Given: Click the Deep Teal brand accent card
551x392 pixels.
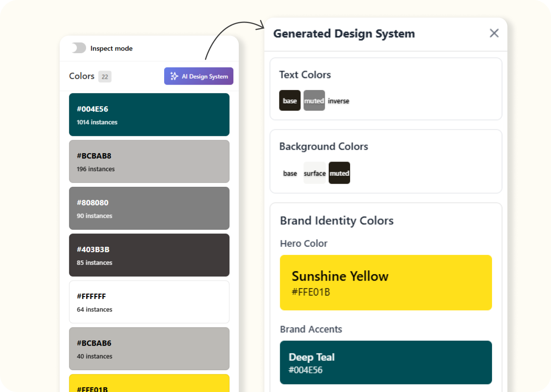Looking at the screenshot, I should [x=386, y=363].
